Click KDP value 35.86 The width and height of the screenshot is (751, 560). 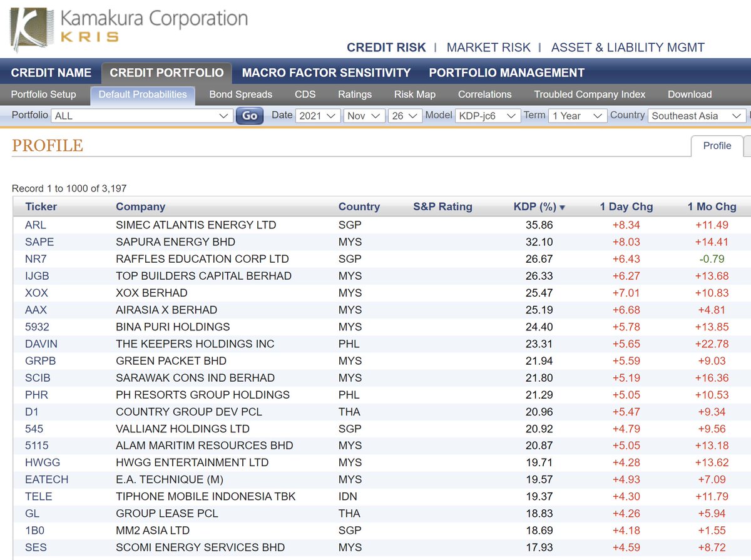point(539,225)
